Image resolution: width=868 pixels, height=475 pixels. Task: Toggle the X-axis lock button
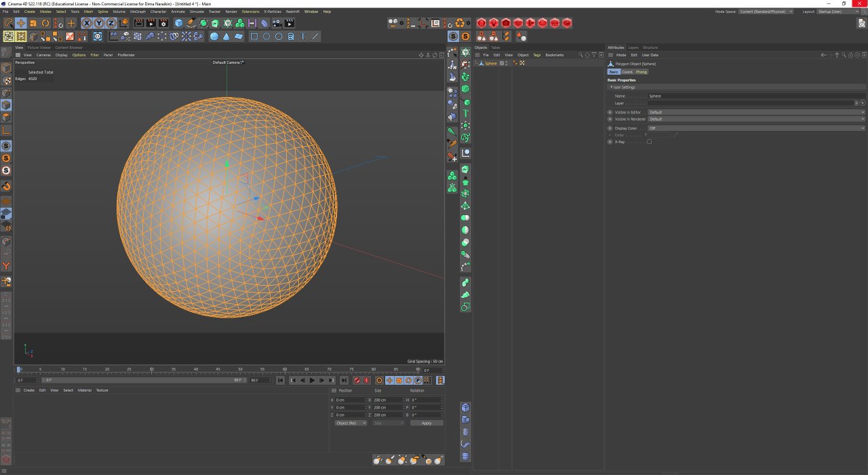tap(87, 23)
